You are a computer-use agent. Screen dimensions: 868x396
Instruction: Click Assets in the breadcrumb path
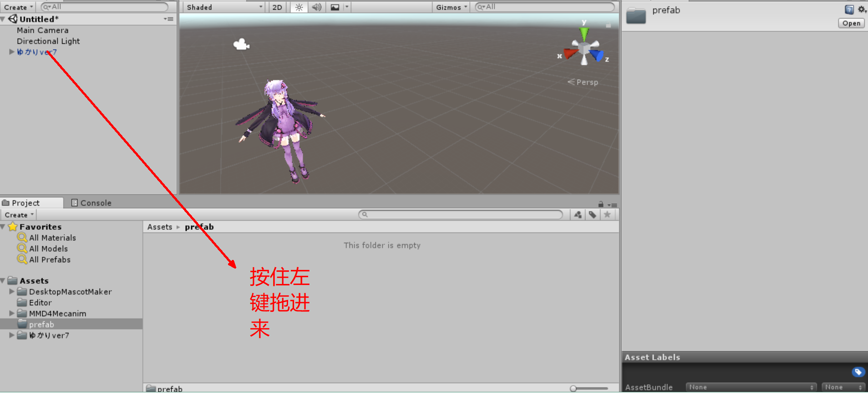[x=160, y=227]
